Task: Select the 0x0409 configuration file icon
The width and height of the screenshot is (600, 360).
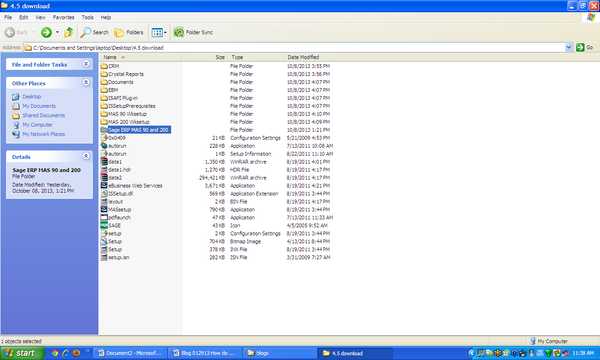Action: [x=104, y=138]
